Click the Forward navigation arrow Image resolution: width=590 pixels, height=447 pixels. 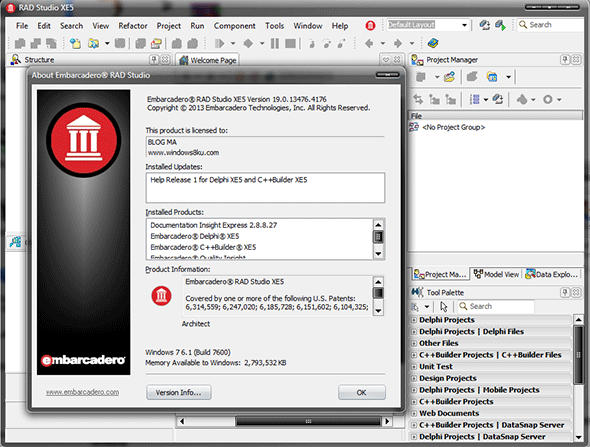point(398,44)
